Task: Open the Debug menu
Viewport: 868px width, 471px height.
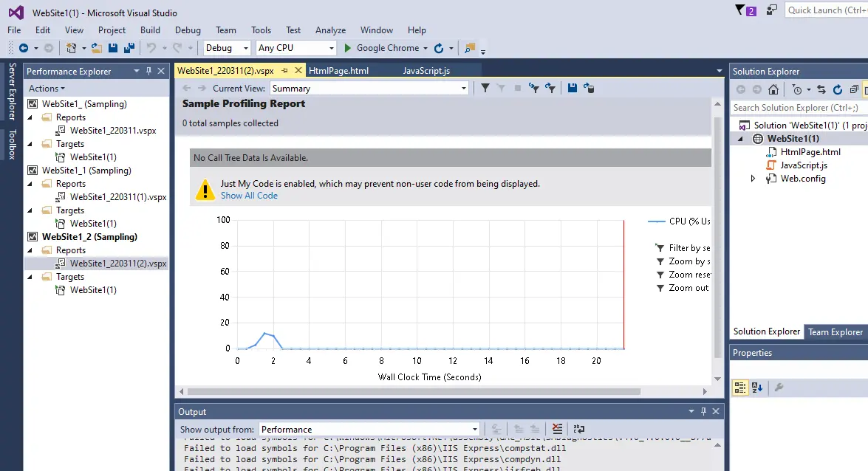Action: (188, 30)
